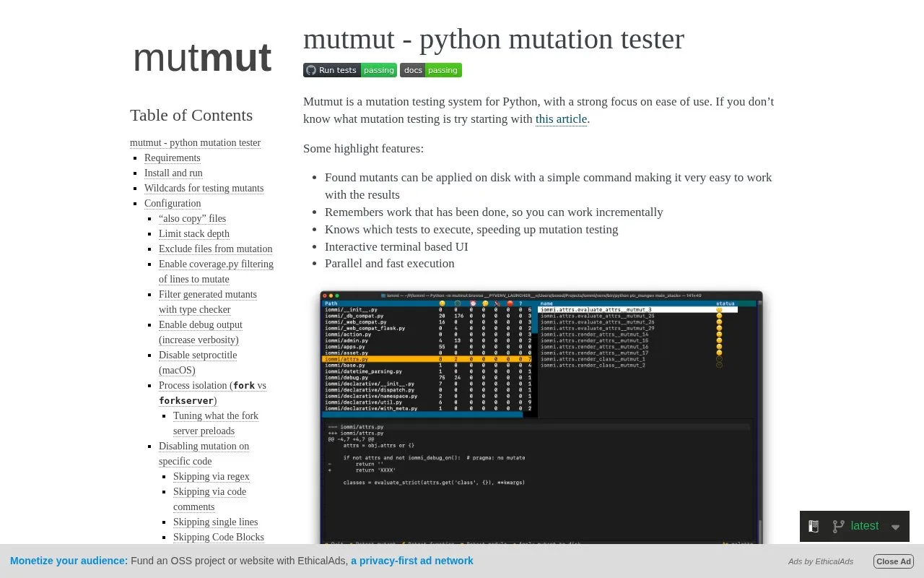The width and height of the screenshot is (924, 578).
Task: Go to 'Enable debug output (increase verbosity)'
Action: click(x=201, y=332)
